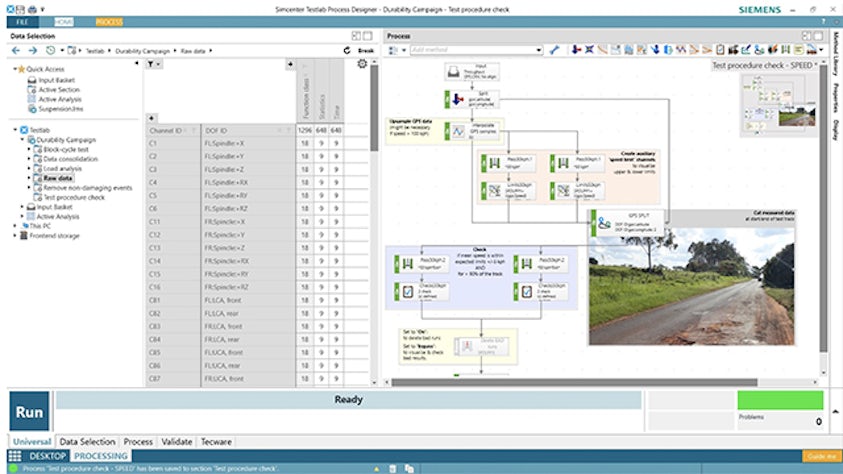The height and width of the screenshot is (474, 843).
Task: Go back with the left arrow in Data Selection
Action: (16, 51)
